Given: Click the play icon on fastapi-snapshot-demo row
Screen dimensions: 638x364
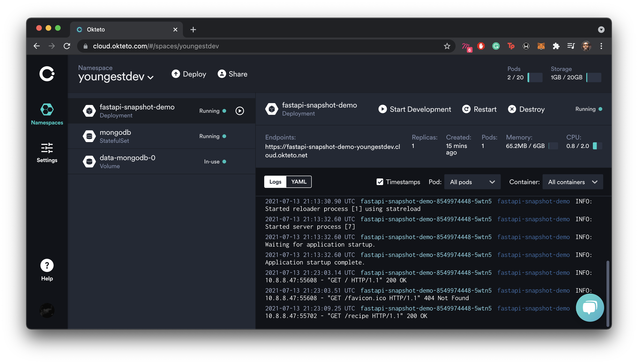Looking at the screenshot, I should coord(240,111).
